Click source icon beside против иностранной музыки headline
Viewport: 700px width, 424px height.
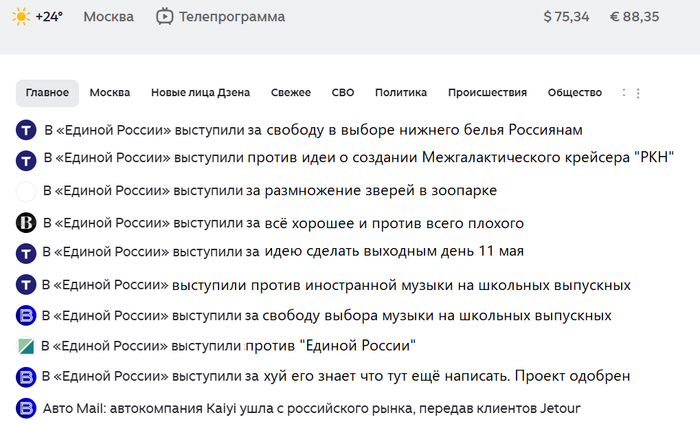point(26,284)
